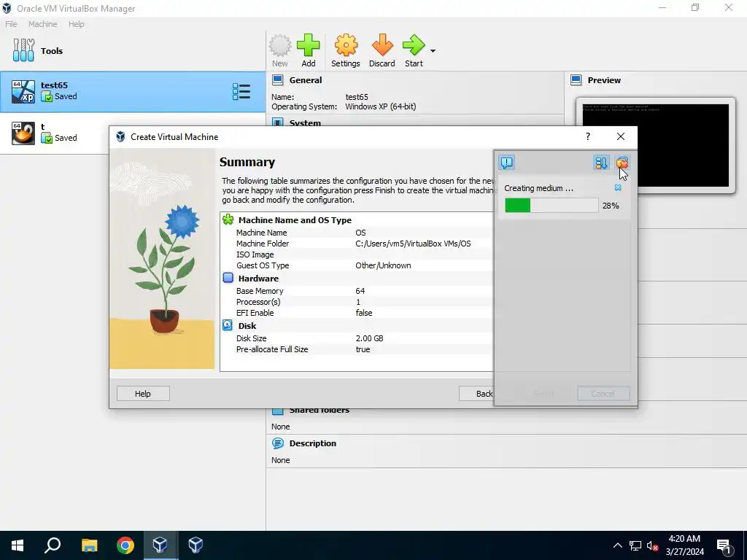This screenshot has height=560, width=747.
Task: Cancel the Creating medium progress
Action: click(x=618, y=187)
